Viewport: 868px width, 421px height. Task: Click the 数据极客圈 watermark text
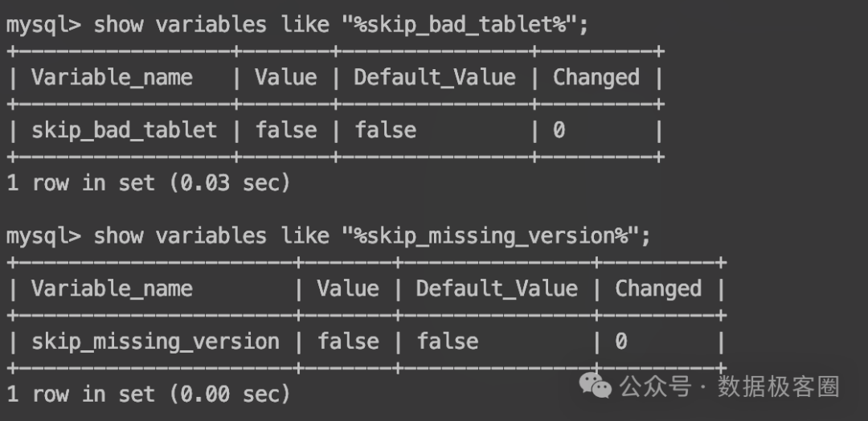(x=778, y=387)
